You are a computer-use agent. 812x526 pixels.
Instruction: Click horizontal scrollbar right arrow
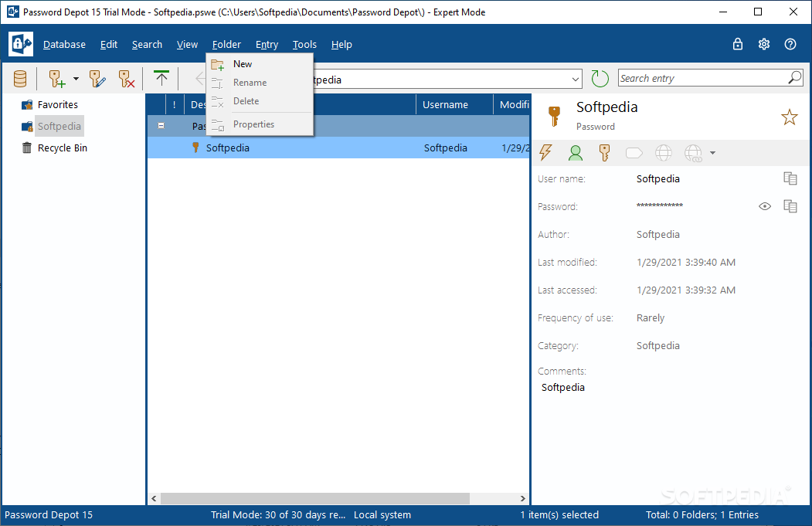pos(522,498)
